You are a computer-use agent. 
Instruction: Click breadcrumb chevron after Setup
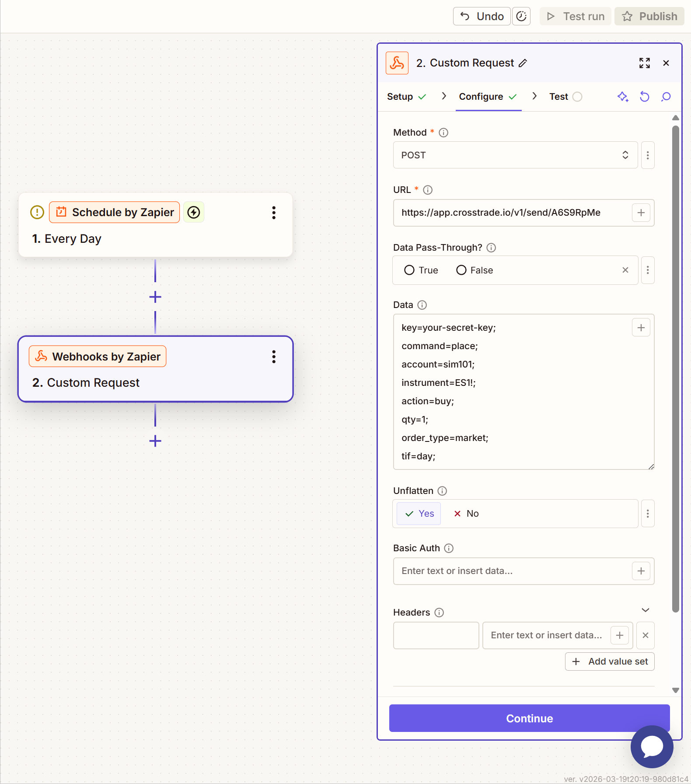click(x=444, y=96)
